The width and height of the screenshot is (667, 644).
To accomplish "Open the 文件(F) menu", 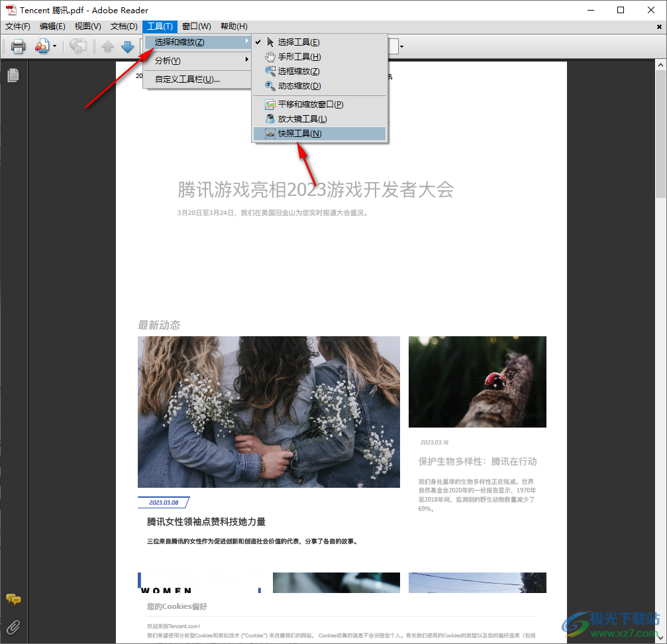I will click(x=18, y=26).
